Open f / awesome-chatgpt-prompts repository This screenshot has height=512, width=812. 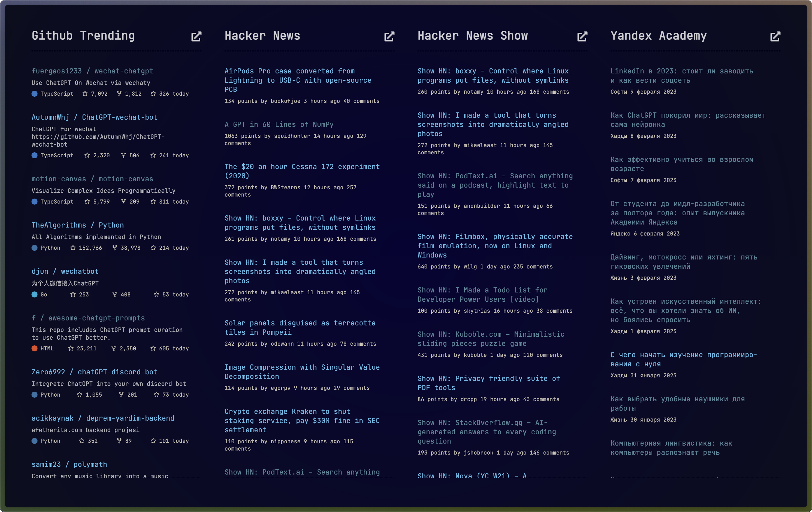click(88, 318)
